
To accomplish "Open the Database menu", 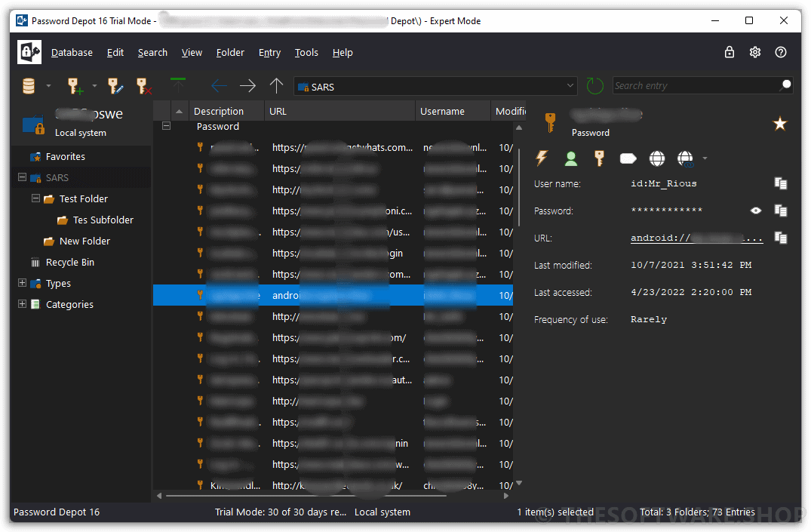I will tap(72, 52).
